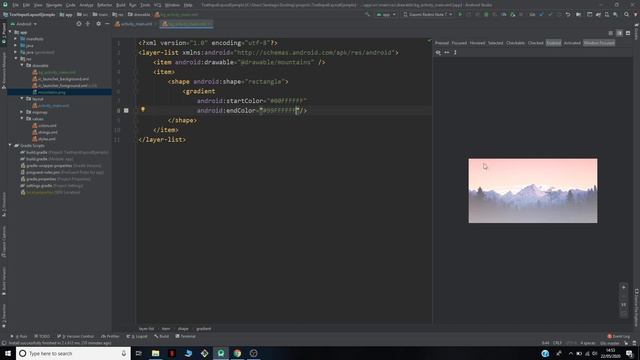This screenshot has height=360, width=640.
Task: Open the Android project view dropdown
Action: 24,24
